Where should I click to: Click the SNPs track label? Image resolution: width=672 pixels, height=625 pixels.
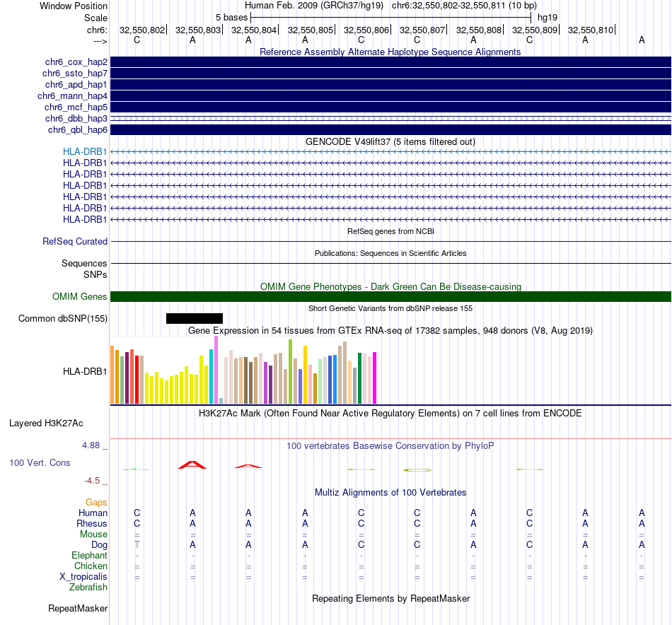95,274
